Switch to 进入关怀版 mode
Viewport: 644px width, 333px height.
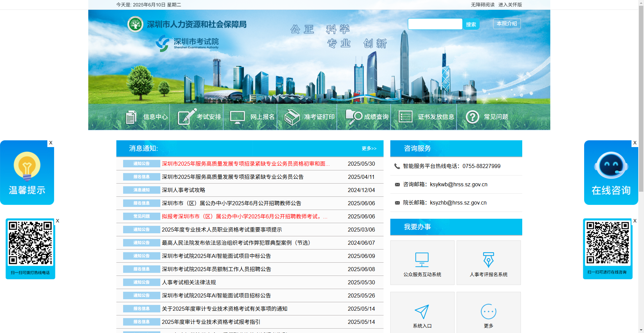(511, 5)
